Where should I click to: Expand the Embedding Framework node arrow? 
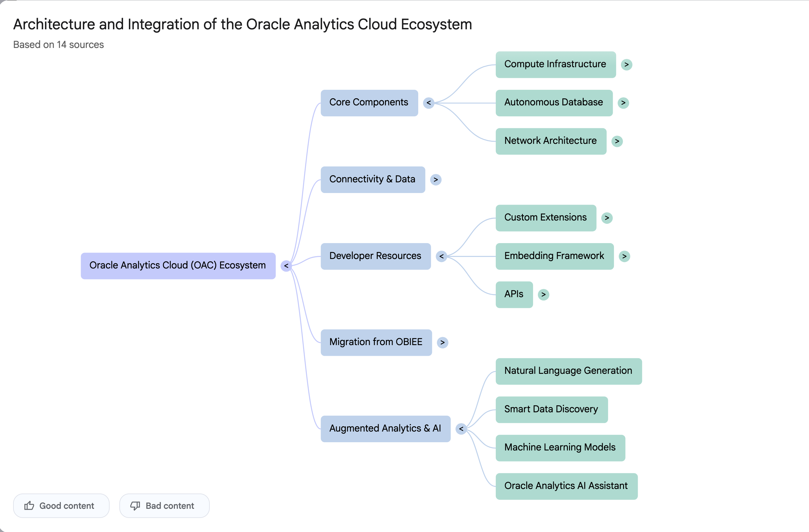624,256
